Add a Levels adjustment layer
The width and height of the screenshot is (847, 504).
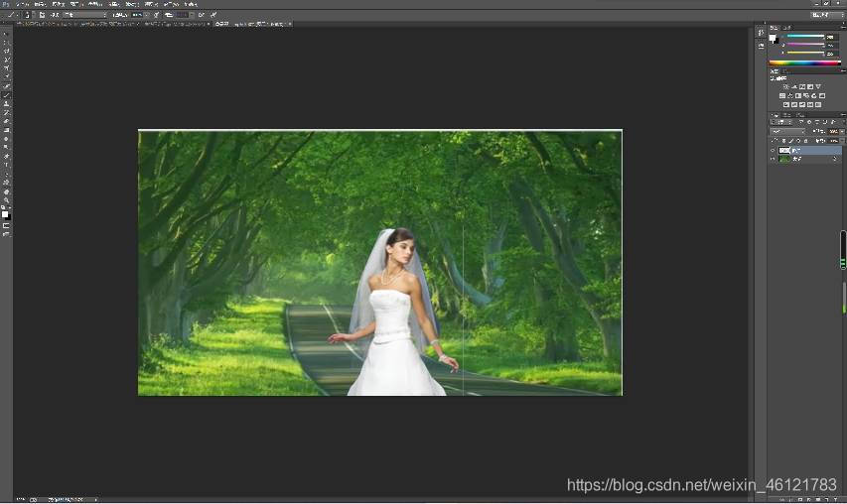click(794, 86)
